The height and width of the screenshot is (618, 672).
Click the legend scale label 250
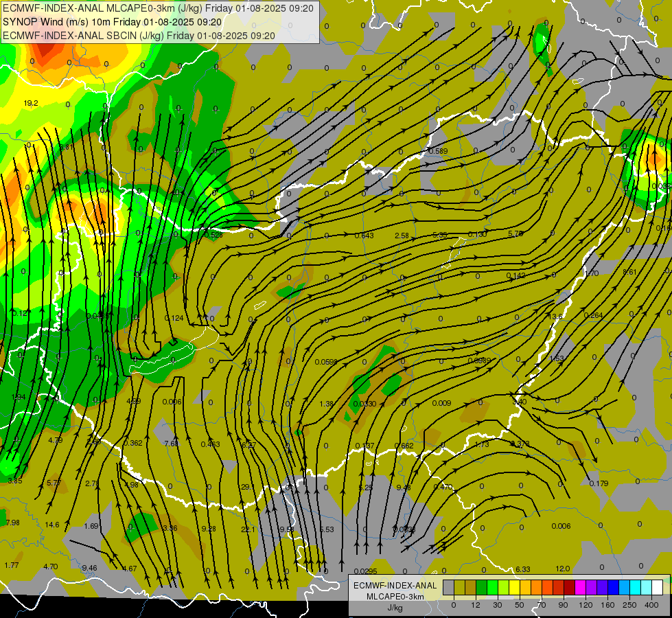coord(629,605)
